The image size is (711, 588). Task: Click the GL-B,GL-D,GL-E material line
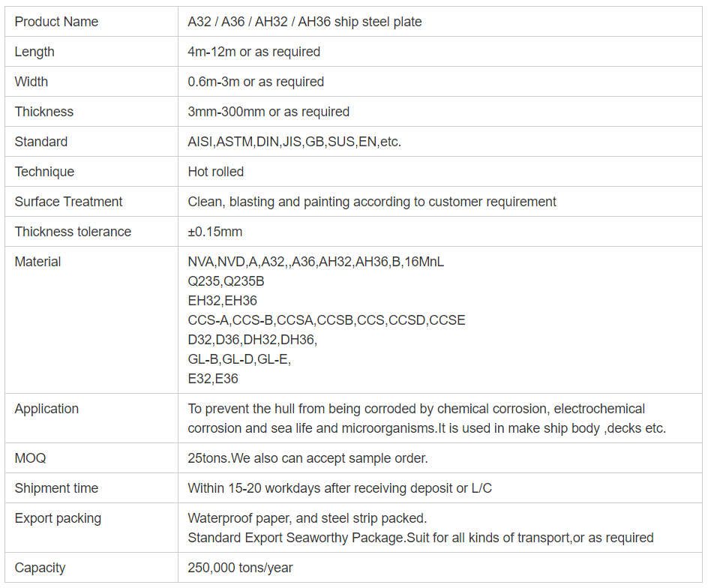[x=239, y=359]
